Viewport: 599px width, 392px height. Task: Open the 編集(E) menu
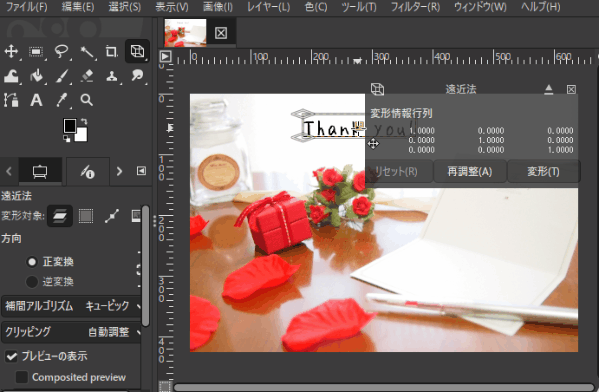(78, 7)
